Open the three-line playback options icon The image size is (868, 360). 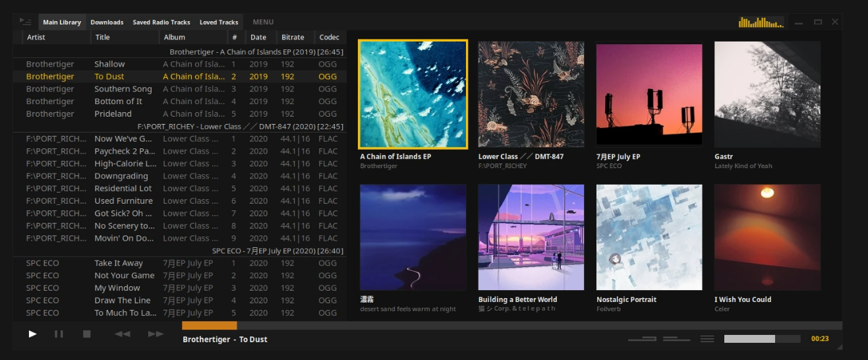click(x=707, y=339)
